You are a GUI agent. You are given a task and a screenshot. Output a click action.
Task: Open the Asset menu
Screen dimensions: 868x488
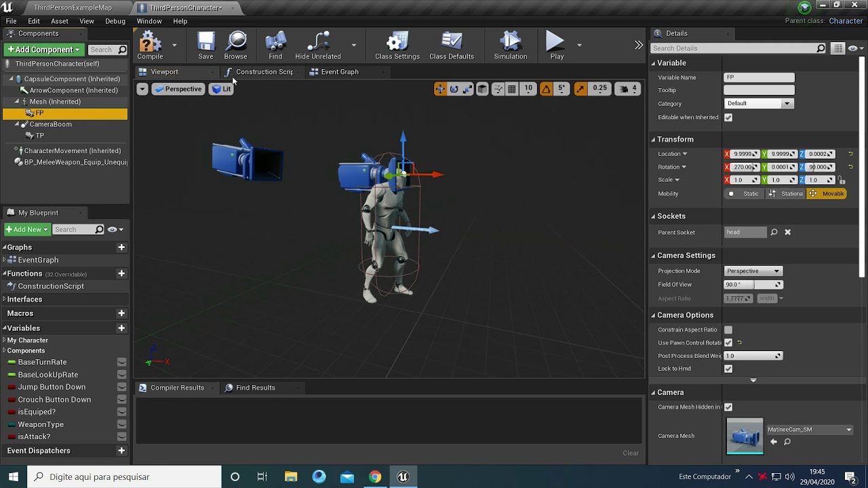[x=60, y=21]
